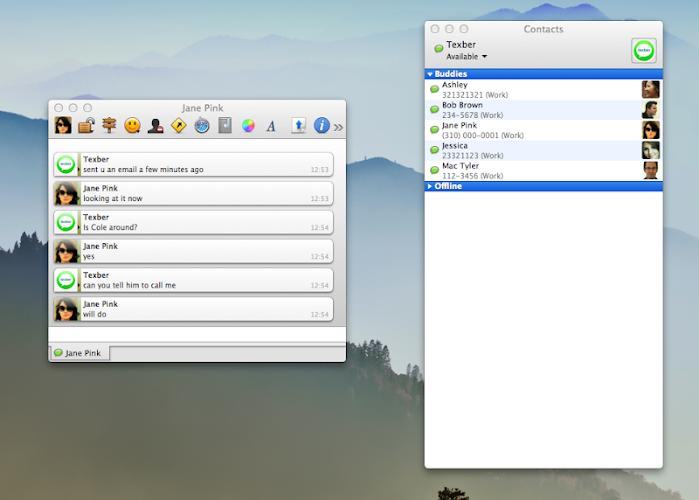Click the message text input field
Image resolution: width=699 pixels, height=500 pixels.
(196, 334)
